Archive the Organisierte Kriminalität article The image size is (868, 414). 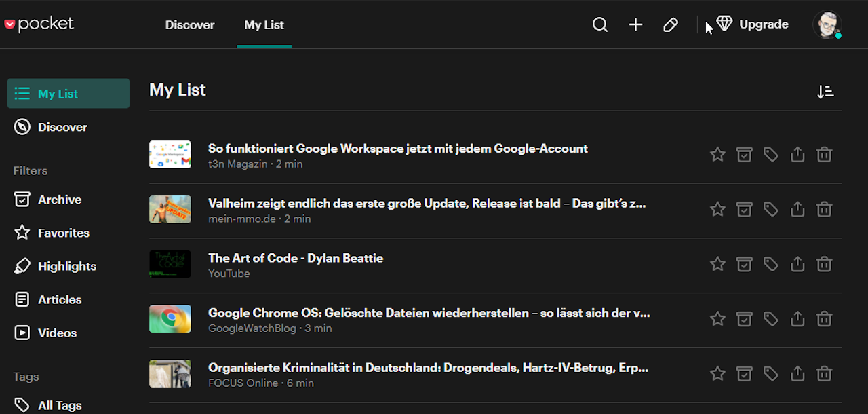tap(745, 374)
